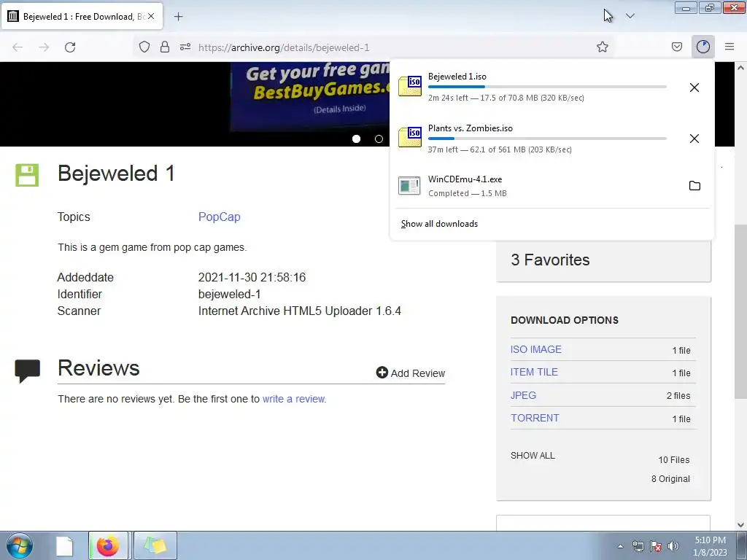The image size is (747, 560).
Task: Cancel the Plants vs. Zombies.iso download
Action: coord(694,139)
